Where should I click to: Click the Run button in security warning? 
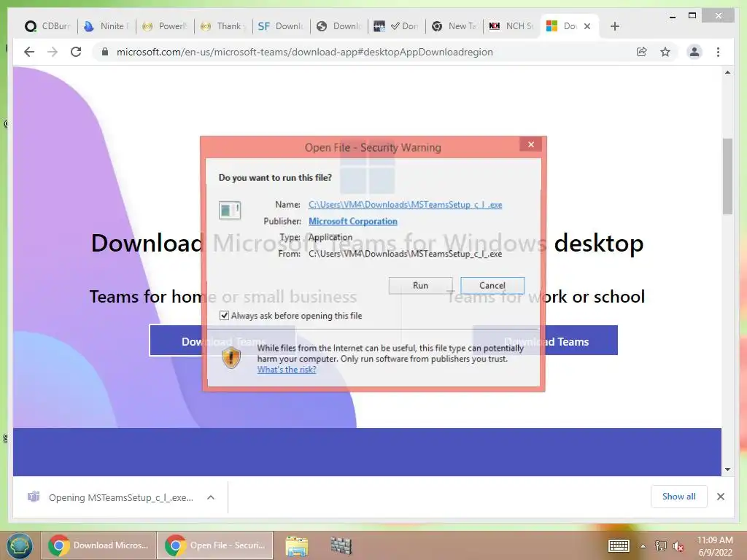click(x=420, y=285)
